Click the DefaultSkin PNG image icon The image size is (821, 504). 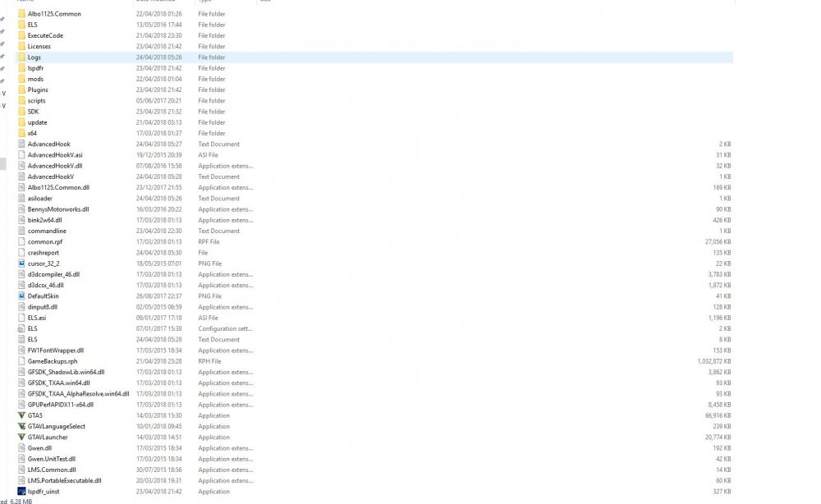coord(21,296)
